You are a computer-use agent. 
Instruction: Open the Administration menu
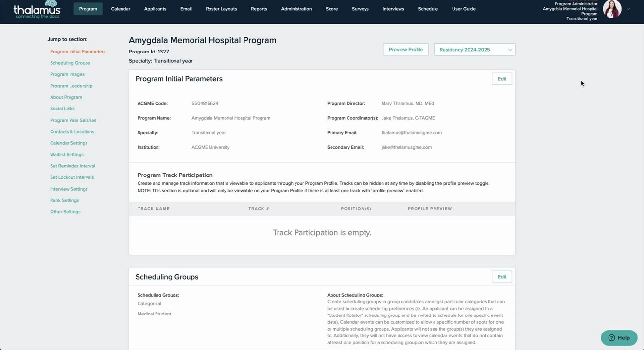pos(296,9)
